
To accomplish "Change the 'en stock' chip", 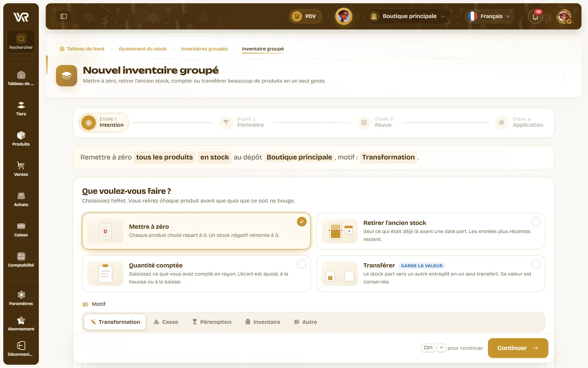I will tap(215, 157).
